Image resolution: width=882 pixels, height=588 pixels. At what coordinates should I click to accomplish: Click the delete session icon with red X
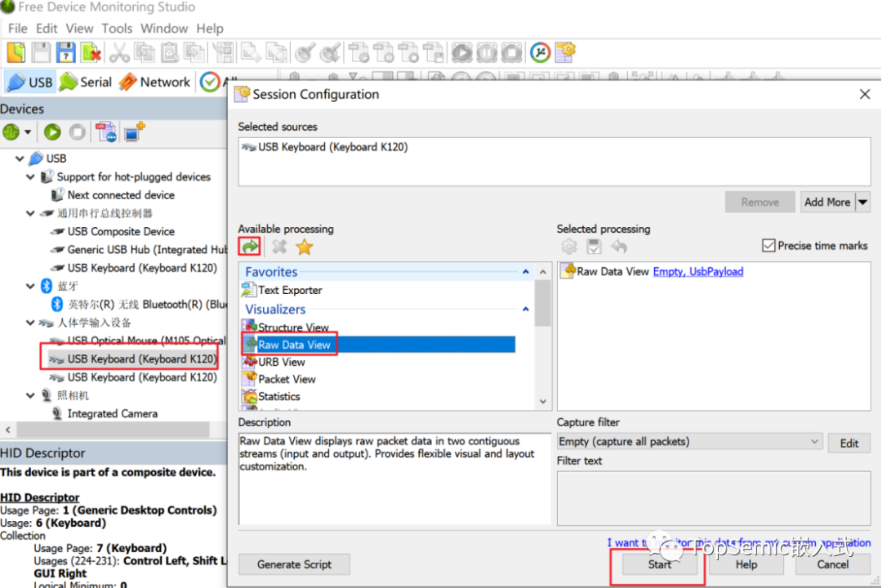pyautogui.click(x=91, y=53)
